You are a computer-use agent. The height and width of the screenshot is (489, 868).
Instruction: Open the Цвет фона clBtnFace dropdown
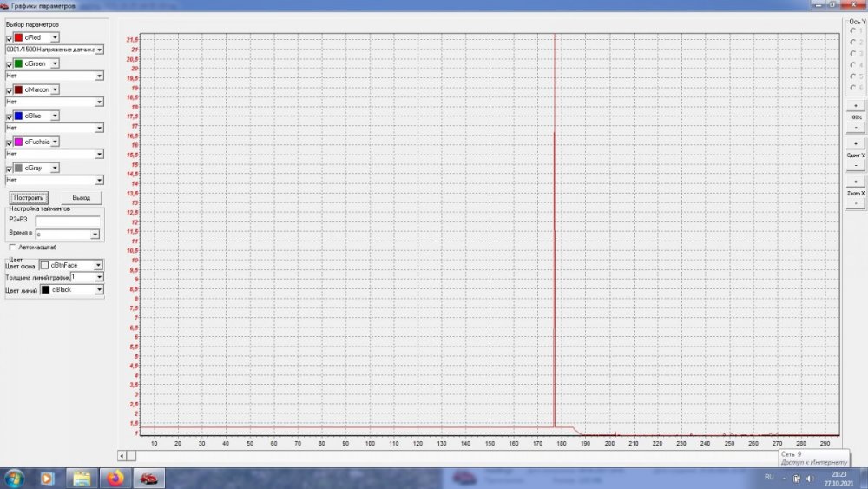(98, 265)
